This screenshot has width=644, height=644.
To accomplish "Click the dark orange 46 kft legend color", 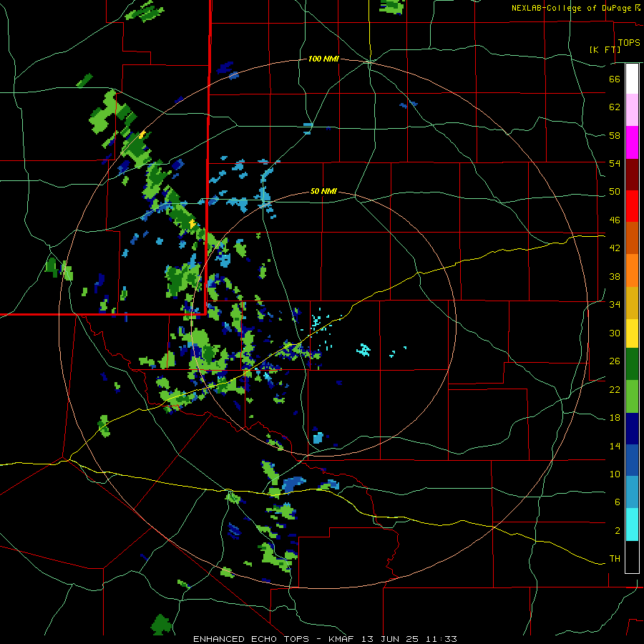I will (x=632, y=238).
